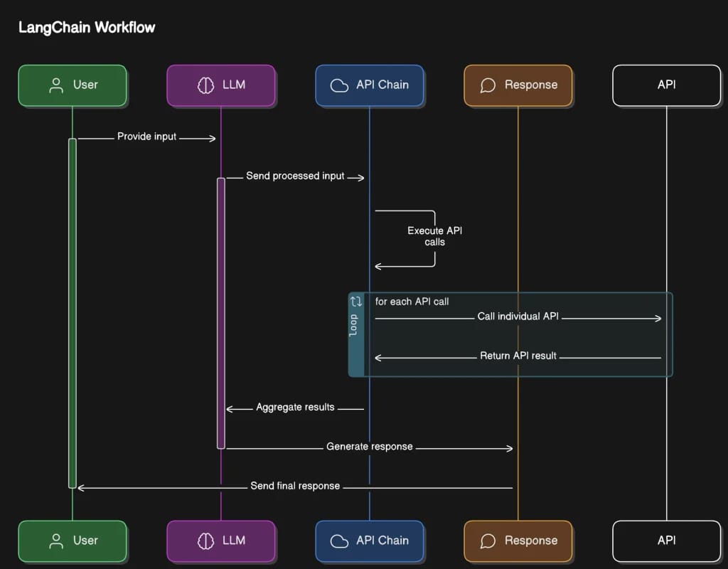The height and width of the screenshot is (569, 728).
Task: Click the 'User' label in bottom box
Action: (85, 541)
